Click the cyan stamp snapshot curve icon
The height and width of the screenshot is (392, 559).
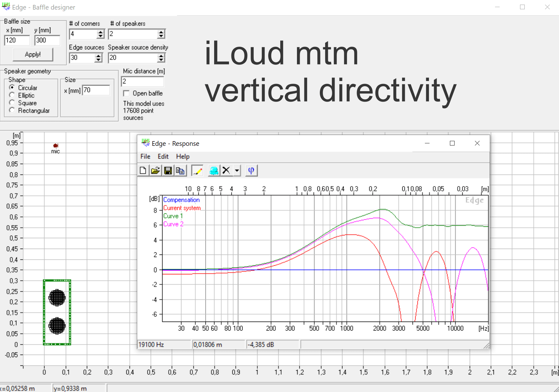click(x=214, y=171)
